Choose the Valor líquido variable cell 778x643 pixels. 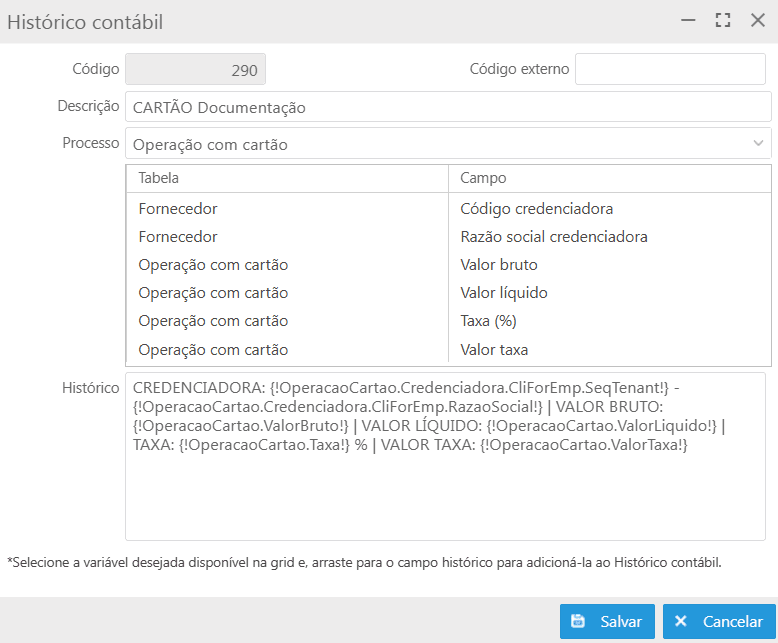coord(503,293)
